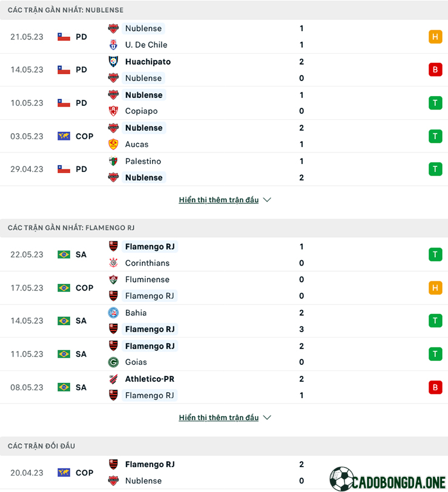Screen dimensions: 448x492
Task: Click the U. De Chile club crest
Action: click(113, 45)
